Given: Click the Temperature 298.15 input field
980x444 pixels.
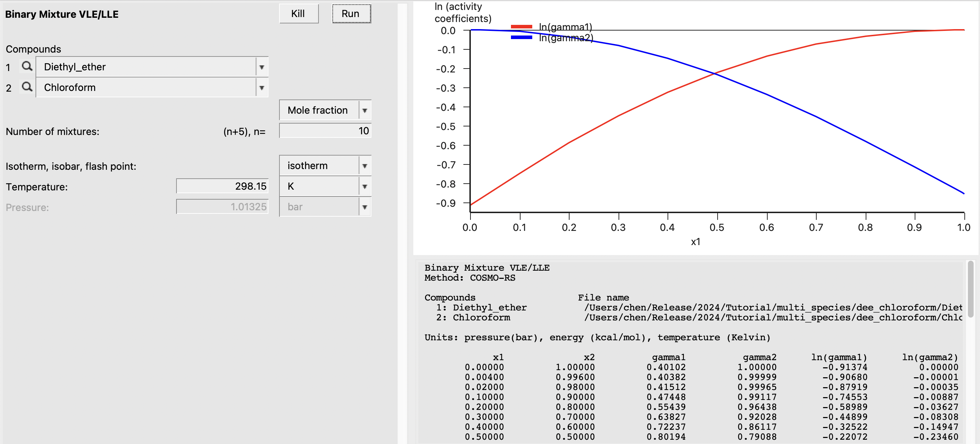Looking at the screenshot, I should click(222, 186).
